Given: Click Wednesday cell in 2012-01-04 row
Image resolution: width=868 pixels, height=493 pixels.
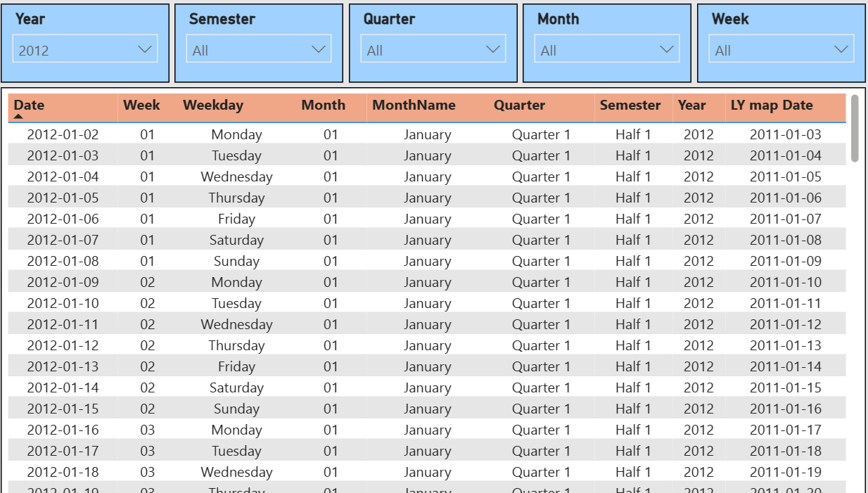Looking at the screenshot, I should tap(236, 177).
